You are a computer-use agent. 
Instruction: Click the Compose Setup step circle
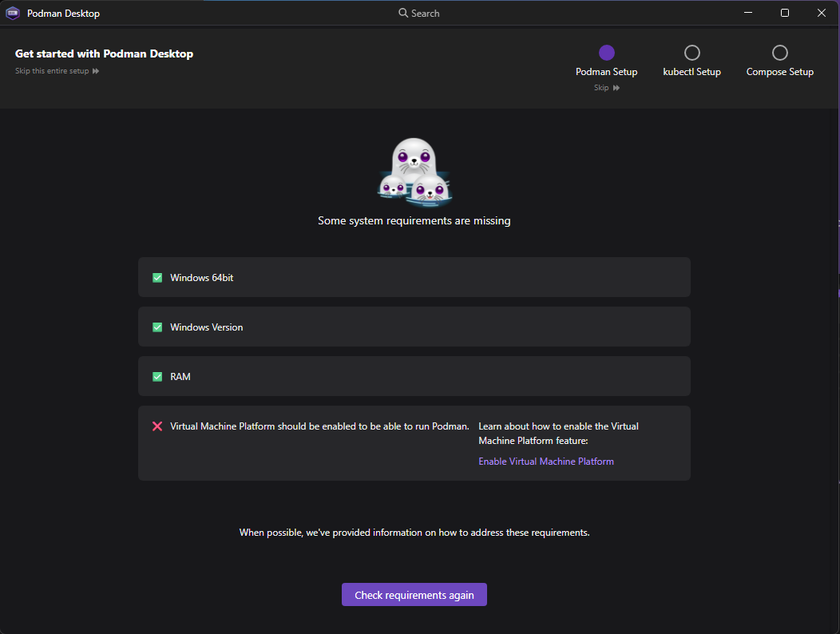(779, 52)
